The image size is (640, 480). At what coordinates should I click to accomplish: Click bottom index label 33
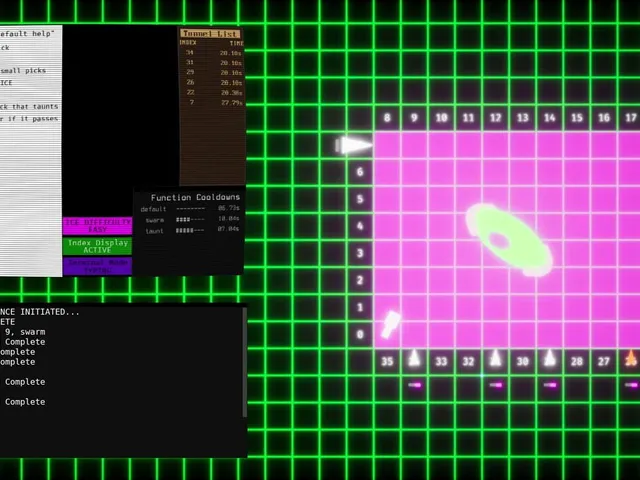441,362
